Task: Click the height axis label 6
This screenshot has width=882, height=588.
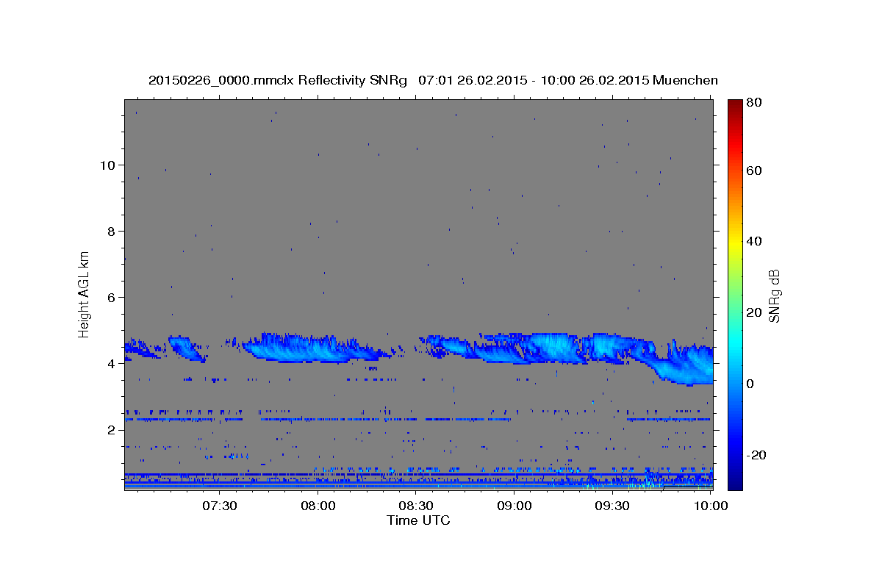Action: click(110, 297)
